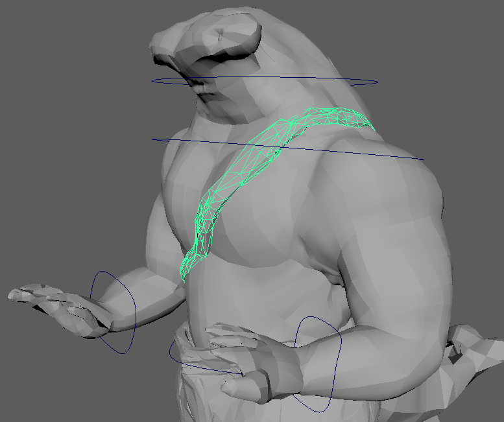Click the creature's belly area
Viewport: 504px width, 422px height.
tap(259, 292)
